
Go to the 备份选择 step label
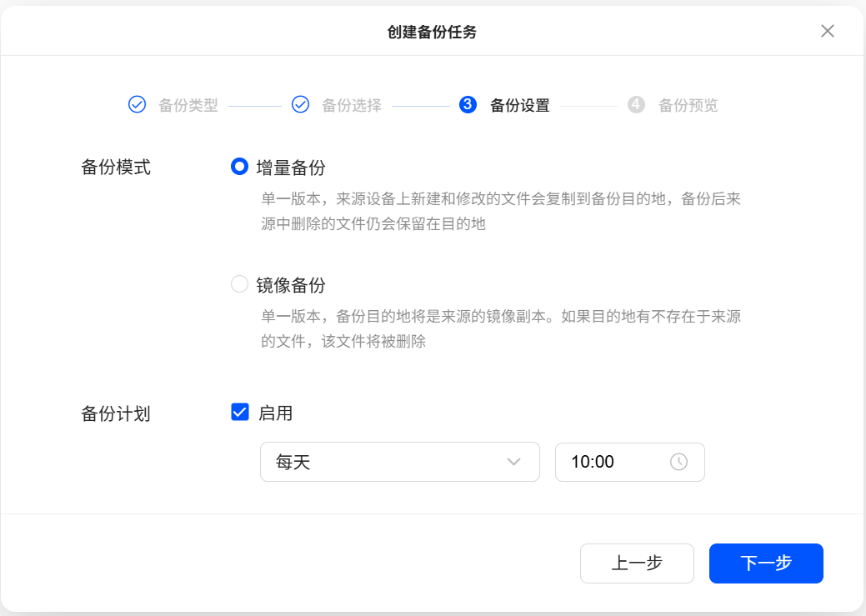352,106
